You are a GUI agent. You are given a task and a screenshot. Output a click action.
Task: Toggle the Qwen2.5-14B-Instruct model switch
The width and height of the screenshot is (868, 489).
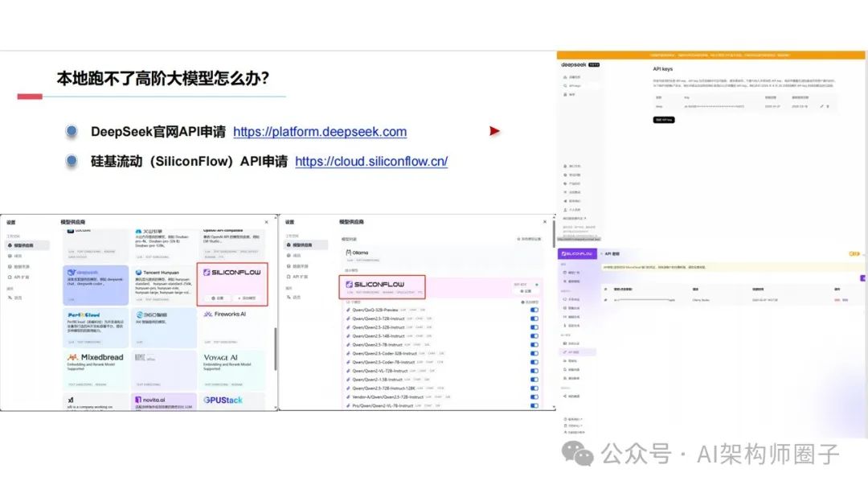[x=534, y=336]
